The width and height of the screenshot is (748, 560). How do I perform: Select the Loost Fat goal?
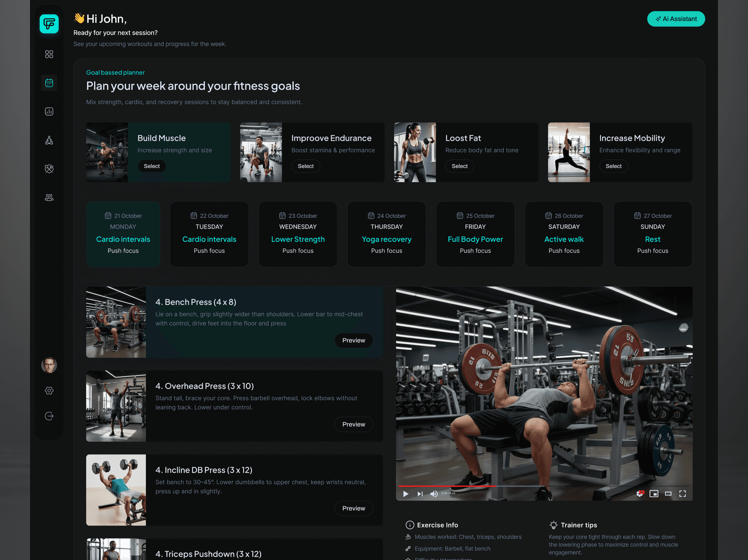pyautogui.click(x=459, y=166)
